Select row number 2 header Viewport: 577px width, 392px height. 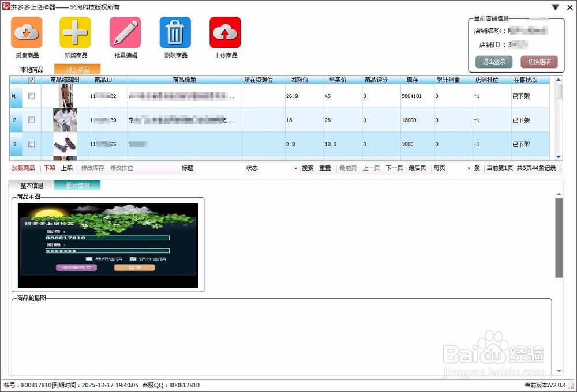[16, 120]
